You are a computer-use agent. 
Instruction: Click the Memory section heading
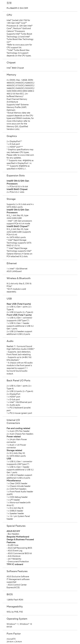tap(11, 75)
